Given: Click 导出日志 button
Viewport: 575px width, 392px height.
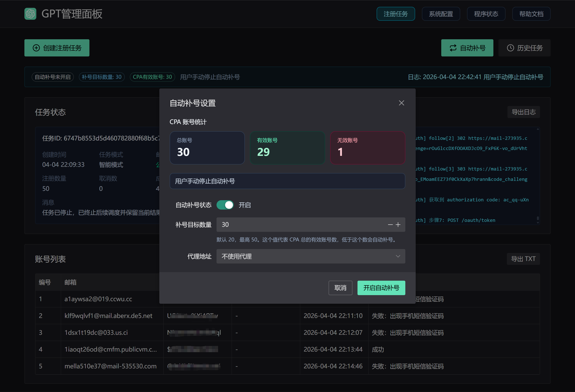Looking at the screenshot, I should [x=523, y=112].
